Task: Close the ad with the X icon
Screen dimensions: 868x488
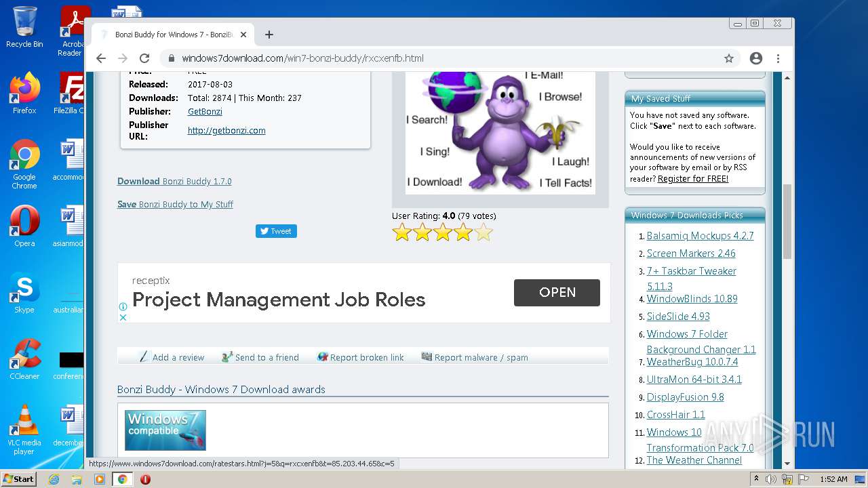Action: 123,317
